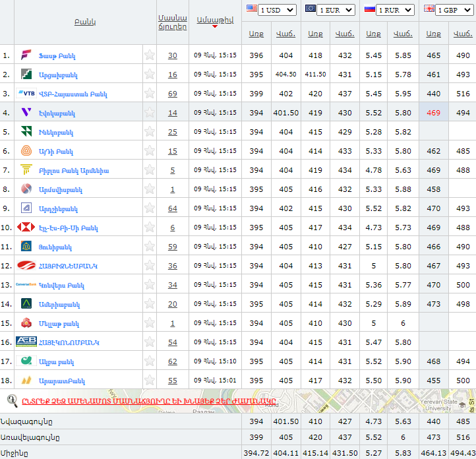
Task: Click the Converse Bank logo
Action: tap(26, 284)
